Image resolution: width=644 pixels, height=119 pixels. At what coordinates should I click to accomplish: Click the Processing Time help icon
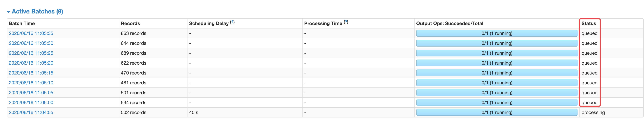[x=346, y=22]
